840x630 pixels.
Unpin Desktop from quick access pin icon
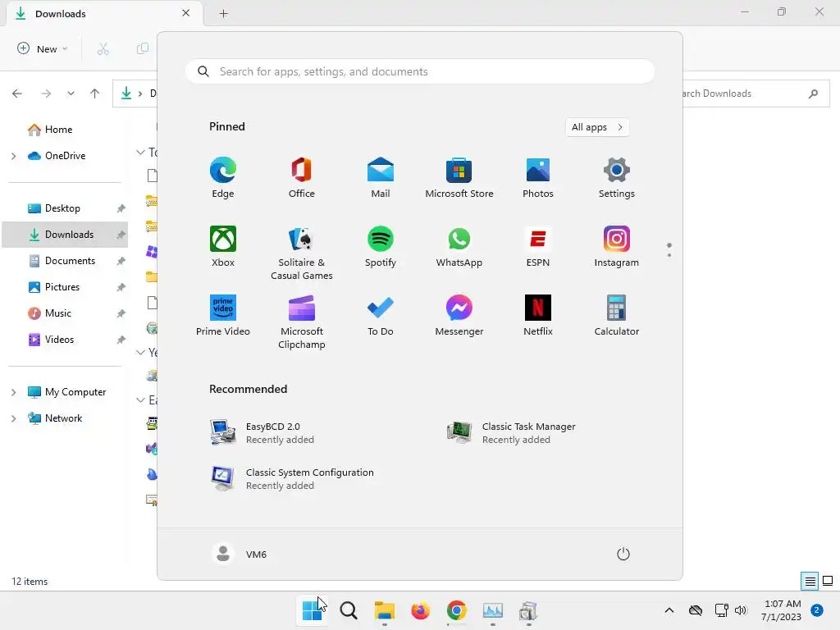coord(121,208)
